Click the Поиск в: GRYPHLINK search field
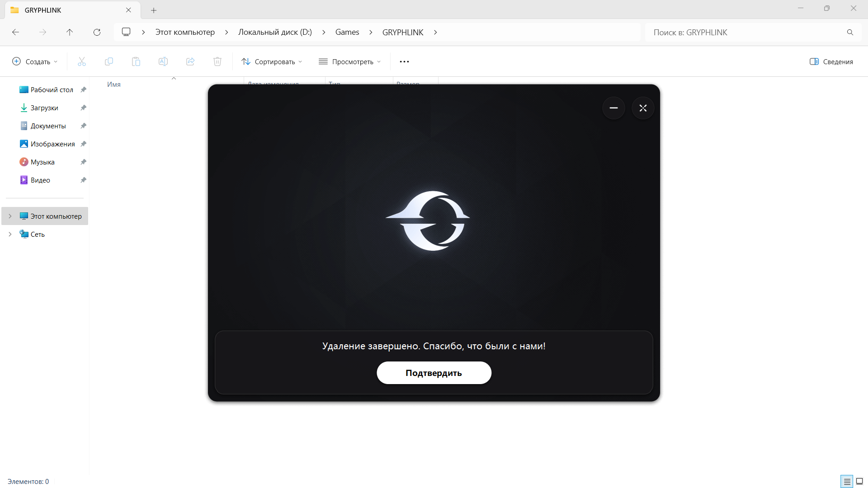Viewport: 868px width, 488px height. point(746,32)
